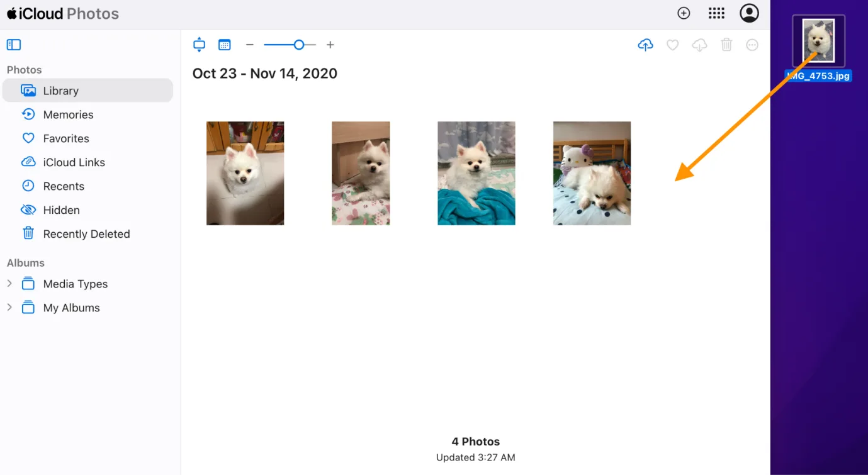
Task: Click the add plus circle icon
Action: tap(684, 13)
